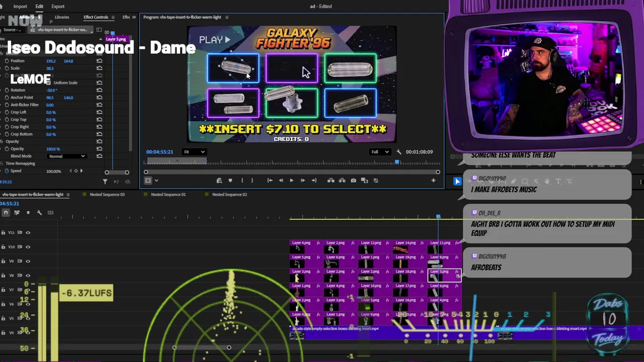Add a marker in the timeline

[x=28, y=213]
